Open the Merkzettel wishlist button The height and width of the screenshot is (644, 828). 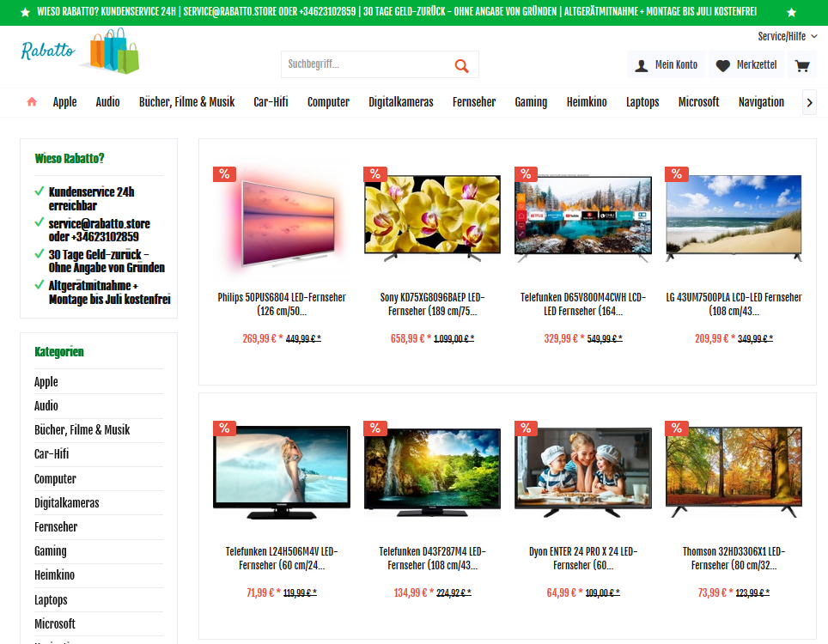point(746,65)
